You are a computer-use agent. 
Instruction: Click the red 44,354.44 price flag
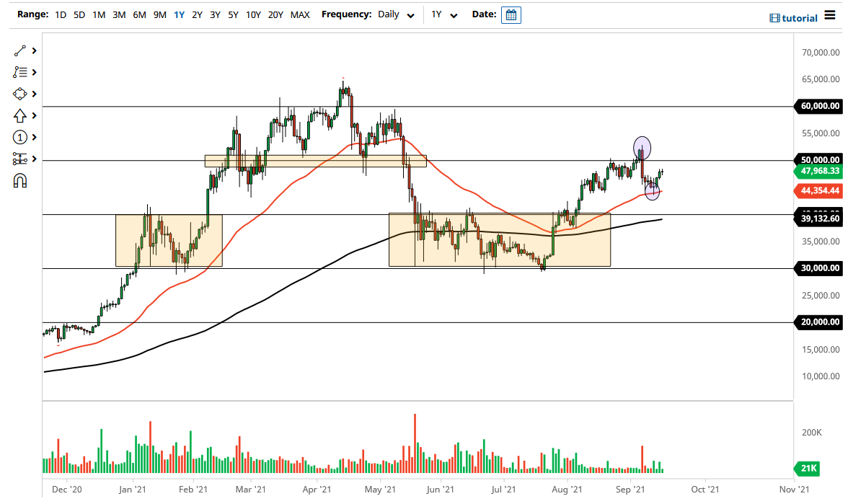(817, 190)
